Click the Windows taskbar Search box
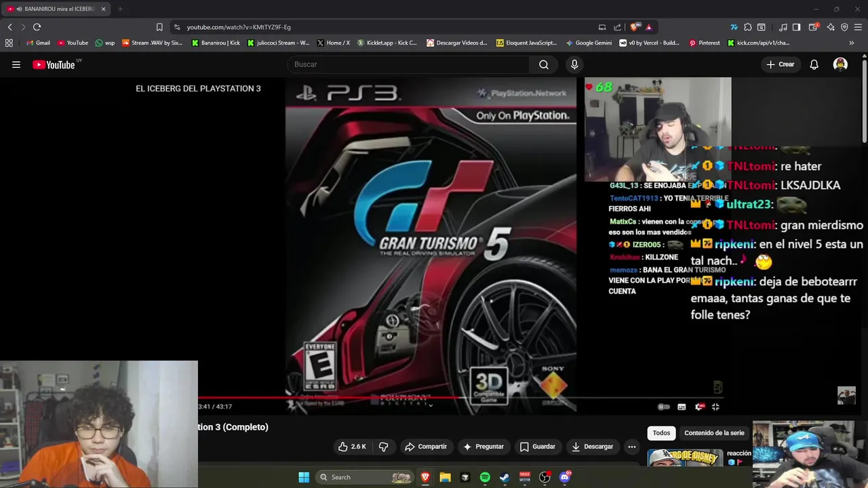 click(366, 477)
